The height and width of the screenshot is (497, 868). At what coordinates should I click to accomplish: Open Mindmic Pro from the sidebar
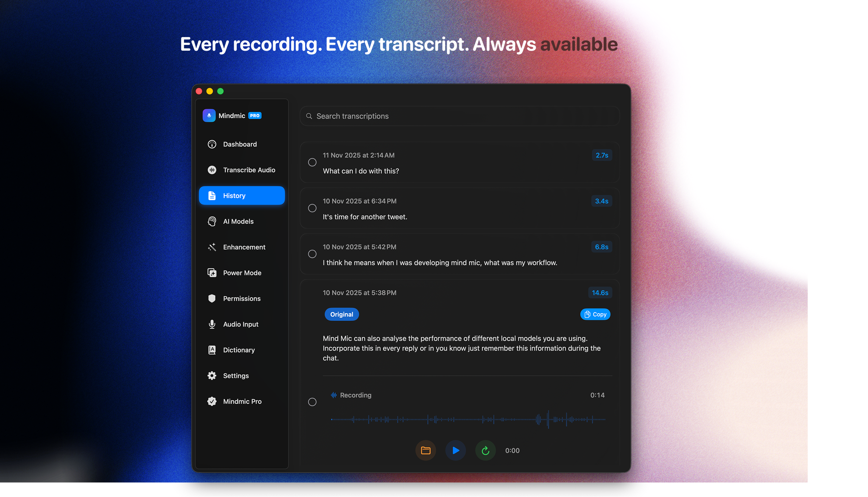242,401
